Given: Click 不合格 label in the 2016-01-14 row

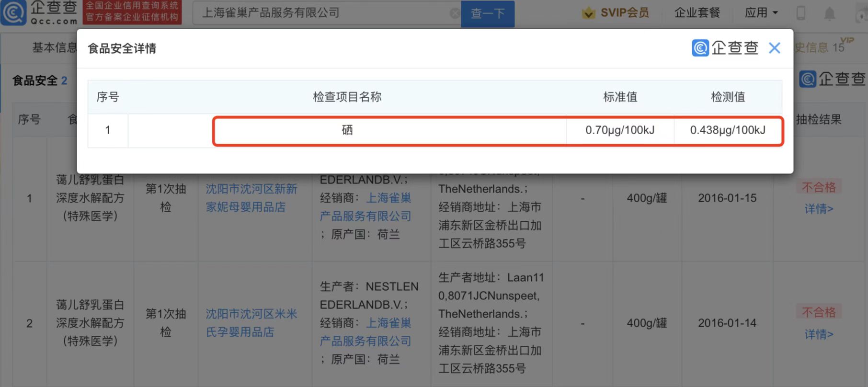Looking at the screenshot, I should click(x=819, y=312).
